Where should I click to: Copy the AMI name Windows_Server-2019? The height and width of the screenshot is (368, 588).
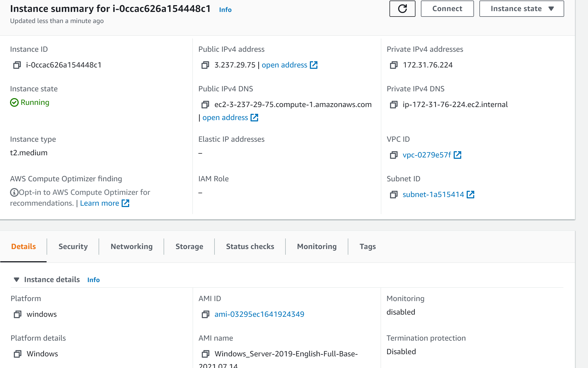(x=206, y=354)
